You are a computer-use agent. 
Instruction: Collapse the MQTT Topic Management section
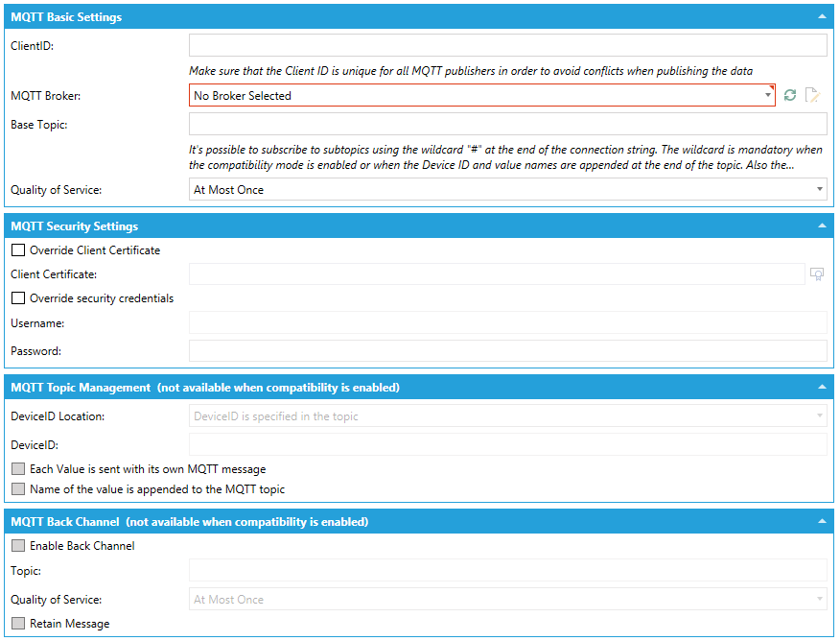tap(821, 388)
